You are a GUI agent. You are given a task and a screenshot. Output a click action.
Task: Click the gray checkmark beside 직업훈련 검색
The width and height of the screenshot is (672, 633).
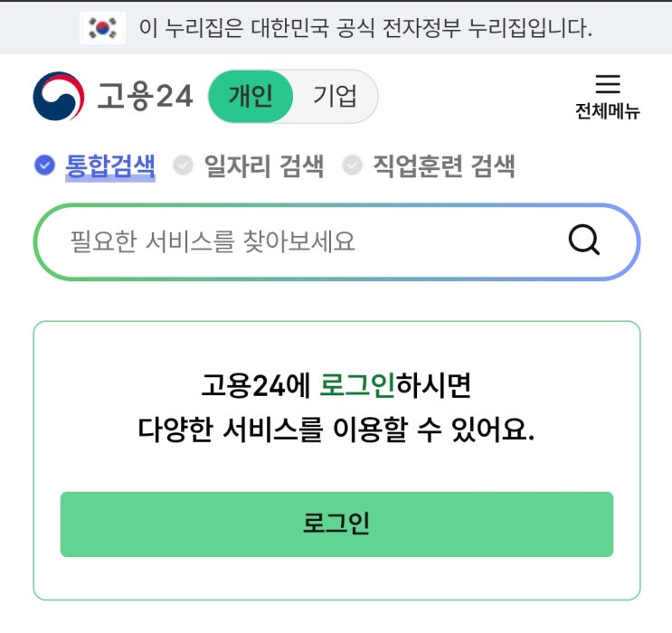click(x=352, y=165)
